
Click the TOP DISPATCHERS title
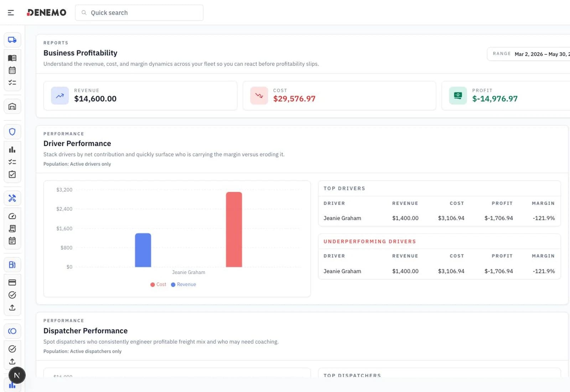pyautogui.click(x=352, y=375)
